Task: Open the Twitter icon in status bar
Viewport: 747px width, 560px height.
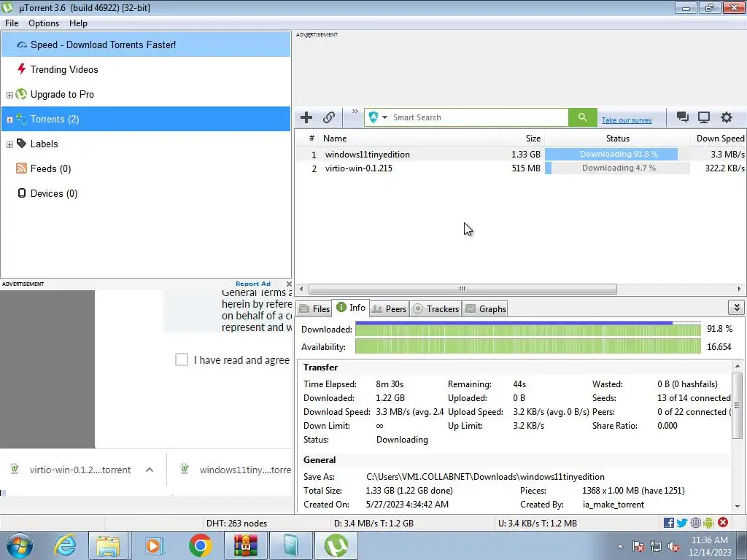Action: 682,524
